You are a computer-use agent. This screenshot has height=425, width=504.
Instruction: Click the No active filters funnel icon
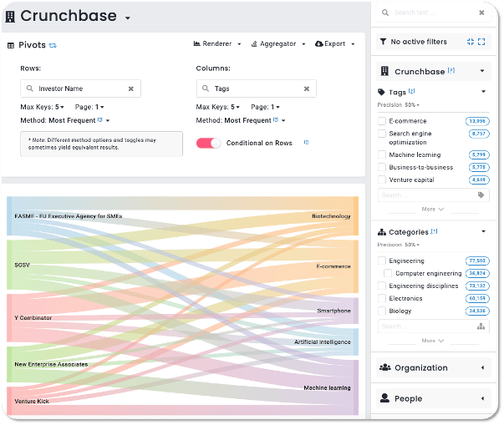click(383, 42)
